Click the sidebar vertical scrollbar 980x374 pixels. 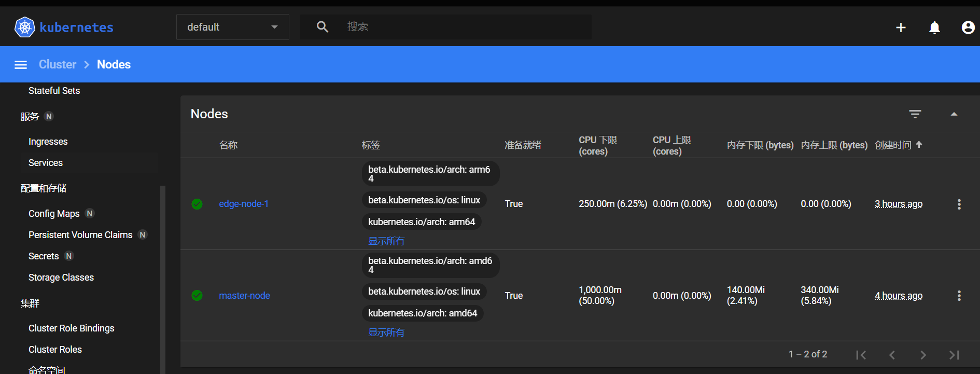(163, 279)
